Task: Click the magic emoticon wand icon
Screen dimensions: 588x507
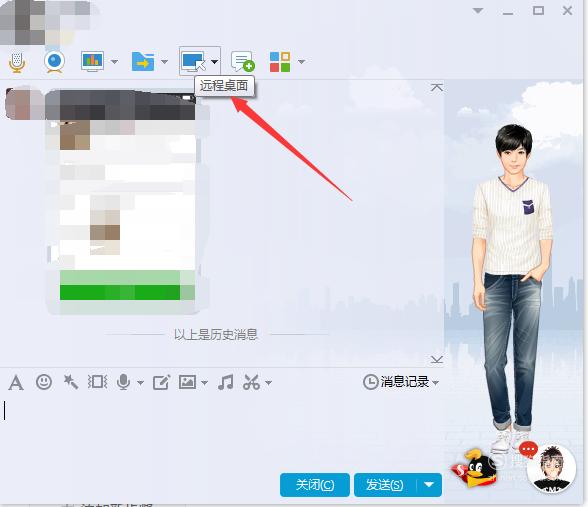Action: 70,382
